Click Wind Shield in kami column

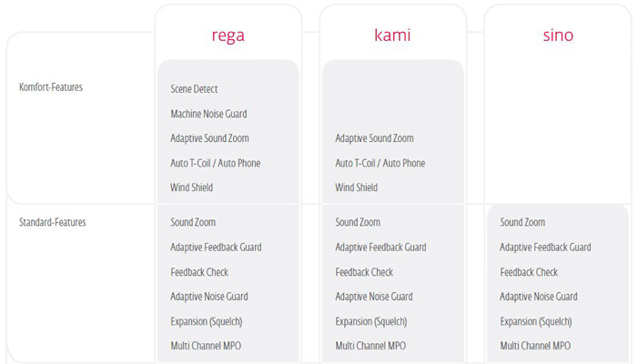pyautogui.click(x=357, y=187)
